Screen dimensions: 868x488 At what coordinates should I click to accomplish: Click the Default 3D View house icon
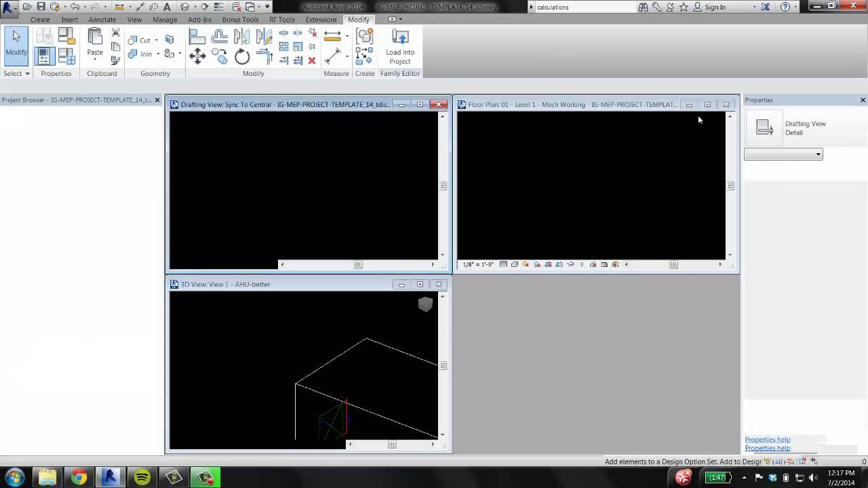point(184,7)
